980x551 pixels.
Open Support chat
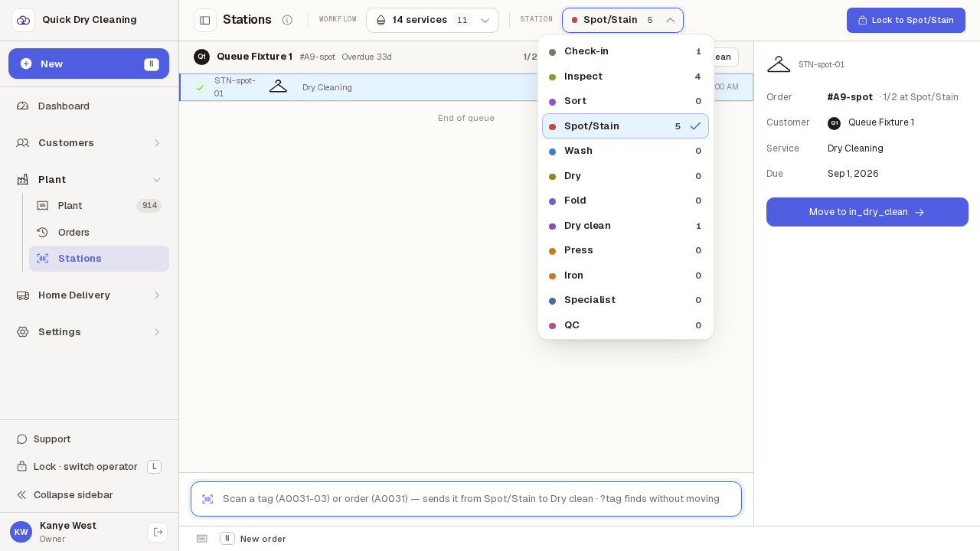(x=89, y=439)
